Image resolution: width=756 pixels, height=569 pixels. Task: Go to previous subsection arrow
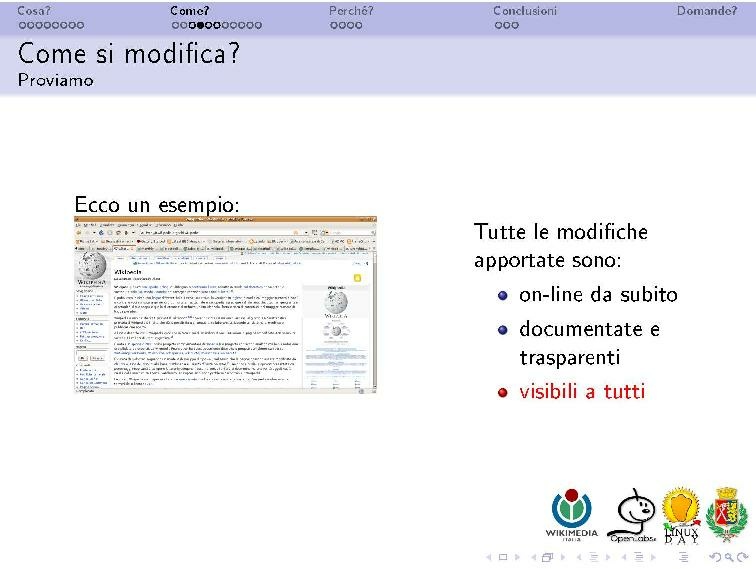click(579, 557)
